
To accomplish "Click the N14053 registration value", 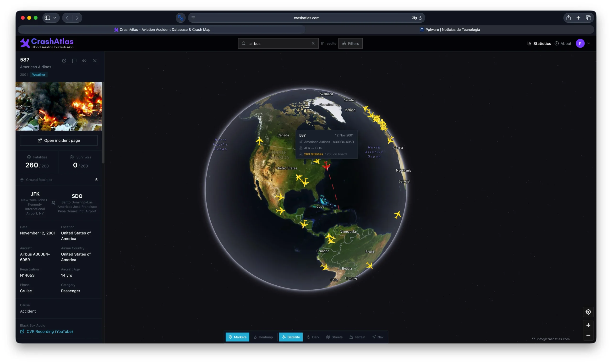I will (x=27, y=276).
